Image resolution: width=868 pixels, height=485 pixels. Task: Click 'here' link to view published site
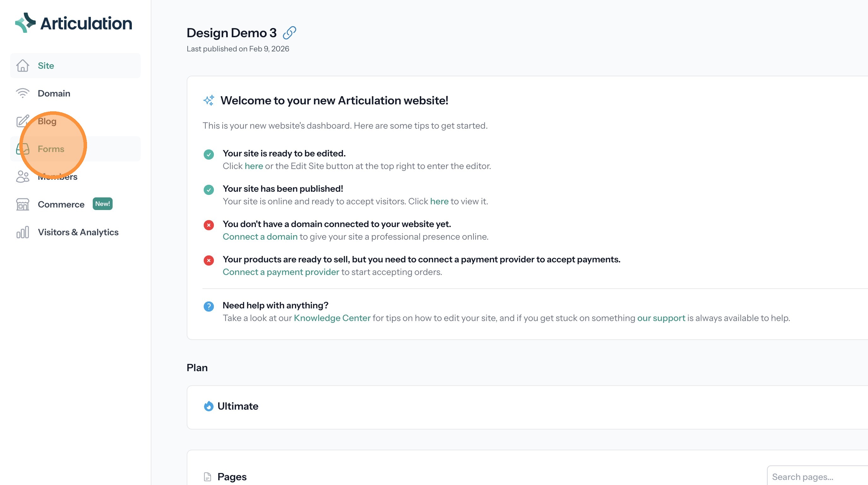tap(439, 202)
